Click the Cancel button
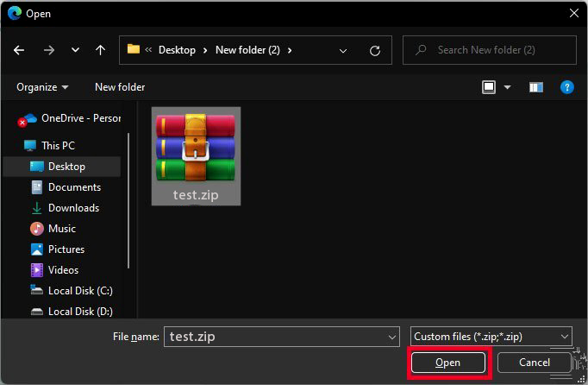The height and width of the screenshot is (385, 588). point(535,363)
